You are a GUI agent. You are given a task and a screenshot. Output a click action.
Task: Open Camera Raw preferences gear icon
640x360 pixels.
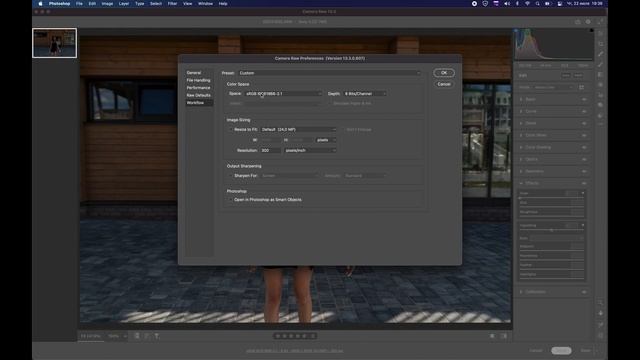[x=588, y=22]
